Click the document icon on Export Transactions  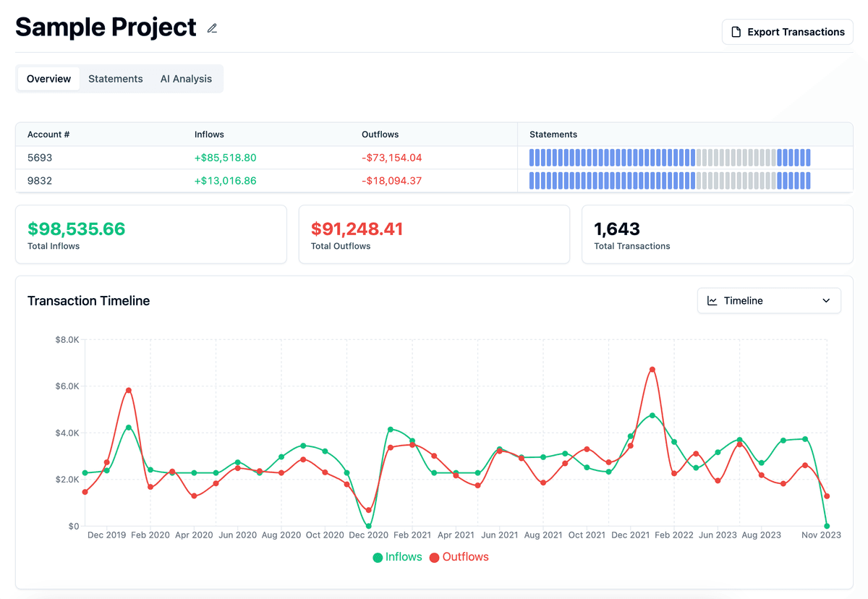point(737,32)
